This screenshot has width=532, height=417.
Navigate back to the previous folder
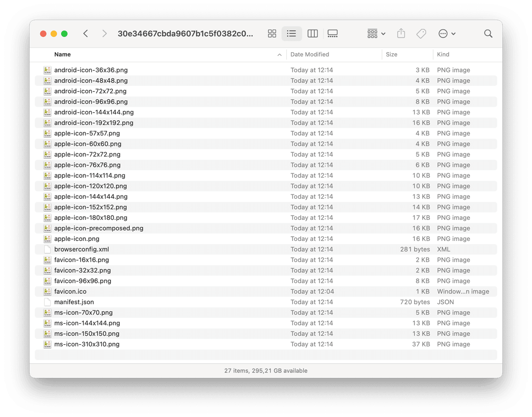coord(85,33)
